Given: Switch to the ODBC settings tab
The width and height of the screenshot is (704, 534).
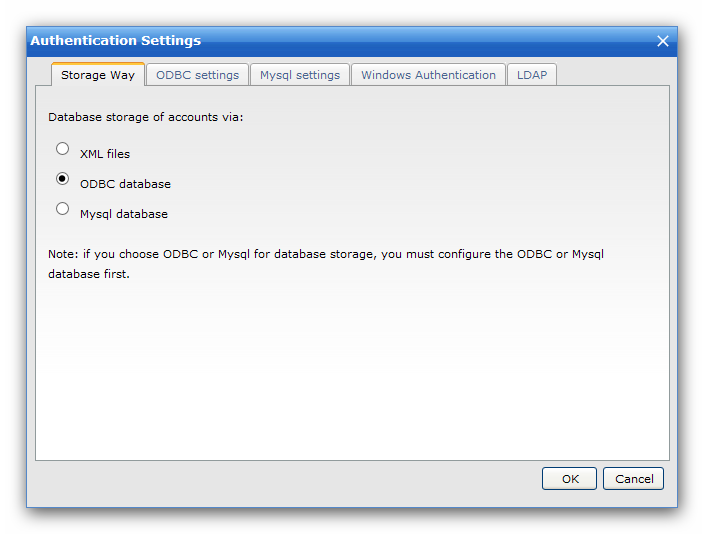Looking at the screenshot, I should click(198, 75).
